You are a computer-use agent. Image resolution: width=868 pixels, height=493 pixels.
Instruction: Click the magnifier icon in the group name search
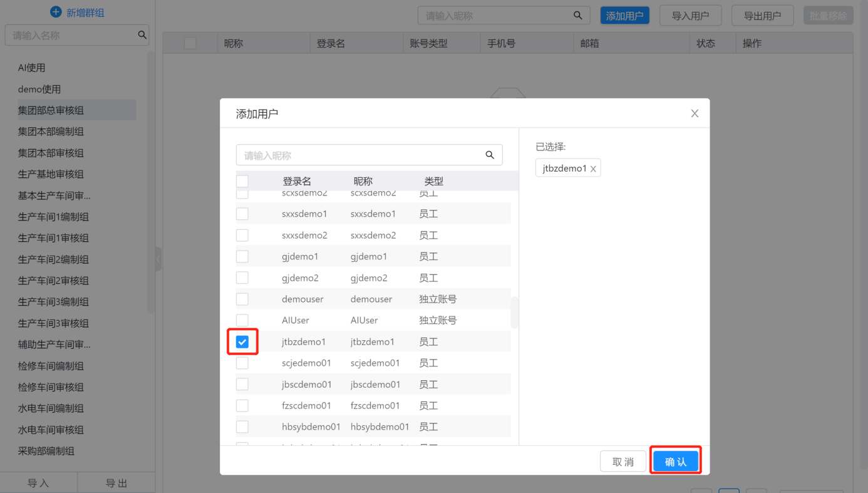click(142, 35)
